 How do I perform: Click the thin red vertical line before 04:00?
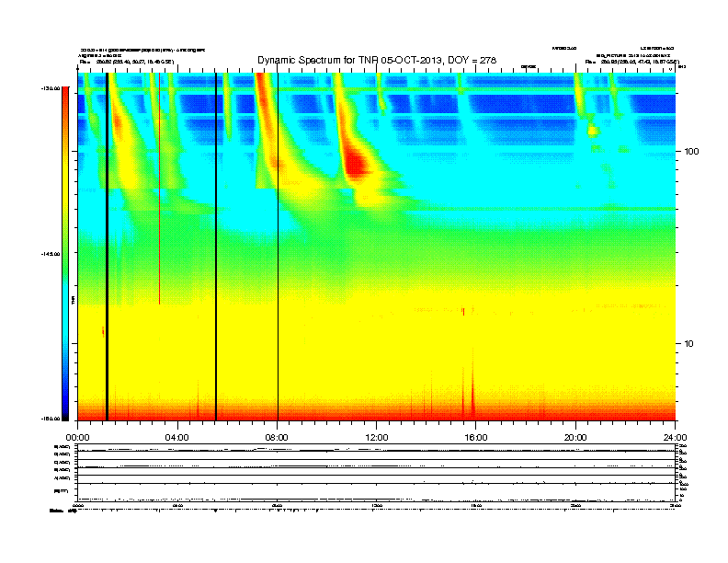159,189
